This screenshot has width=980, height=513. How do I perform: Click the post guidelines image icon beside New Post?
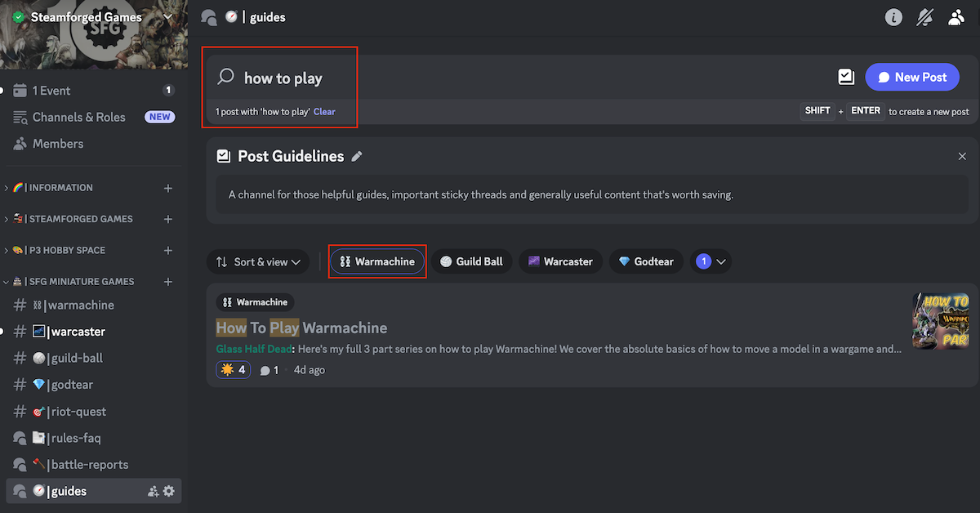846,77
